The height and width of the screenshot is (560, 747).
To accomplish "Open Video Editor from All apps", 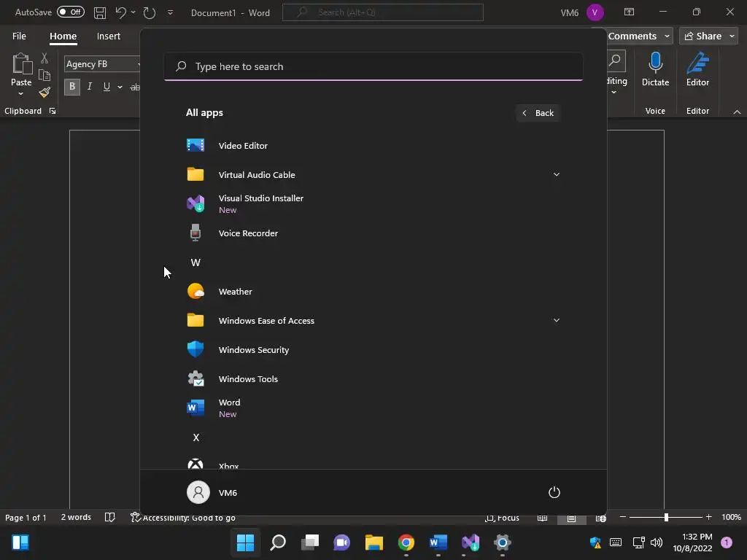I will 373,146.
